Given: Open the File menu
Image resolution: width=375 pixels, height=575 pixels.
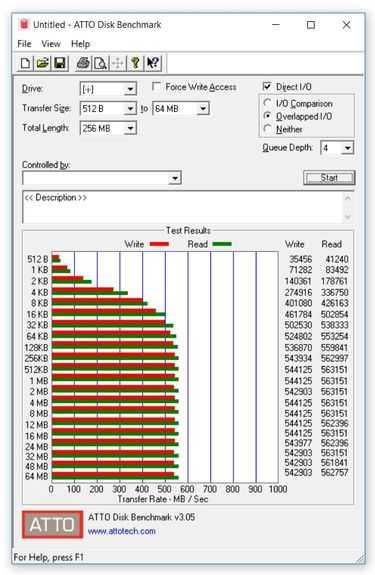Looking at the screenshot, I should [24, 44].
